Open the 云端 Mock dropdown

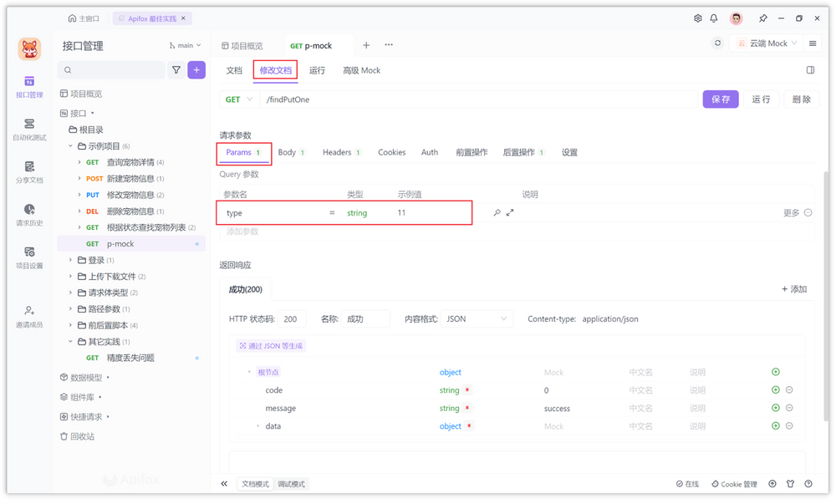tap(767, 43)
